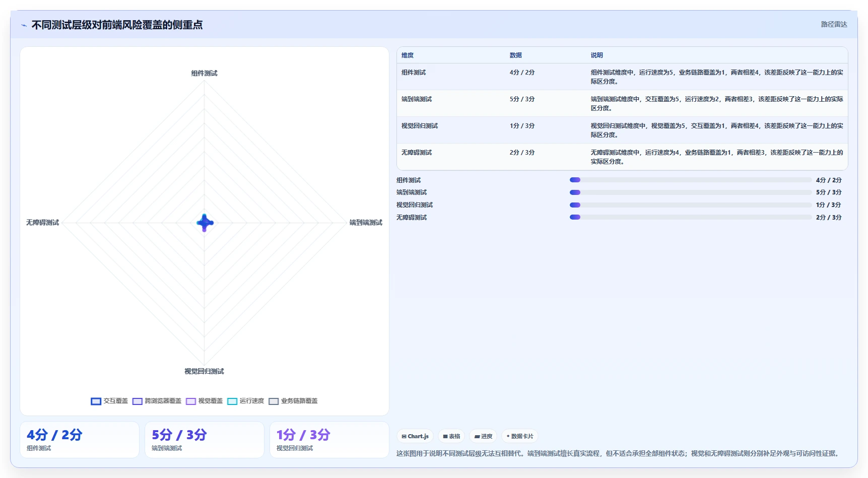Click the small icon before the page title
The height and width of the screenshot is (478, 868).
pos(24,25)
